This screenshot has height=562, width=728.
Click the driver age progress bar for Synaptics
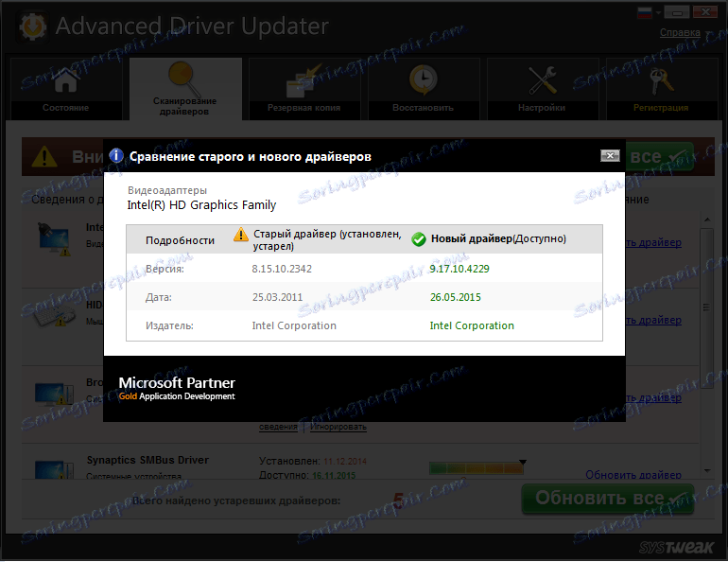point(477,467)
